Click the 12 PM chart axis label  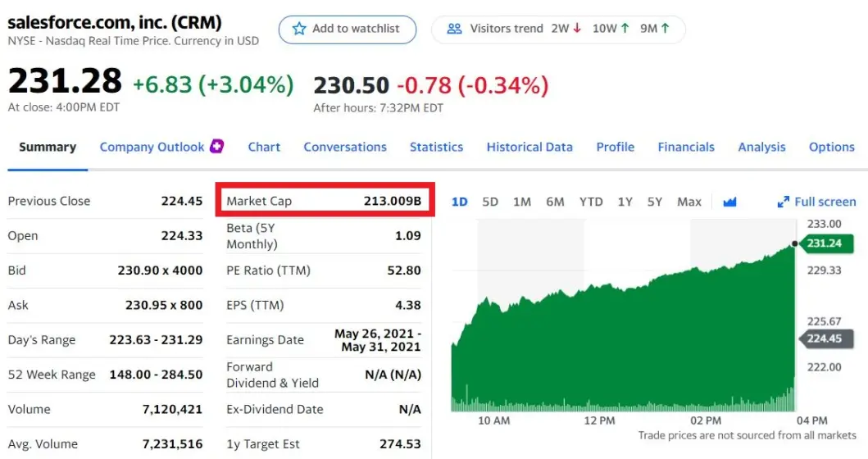599,420
